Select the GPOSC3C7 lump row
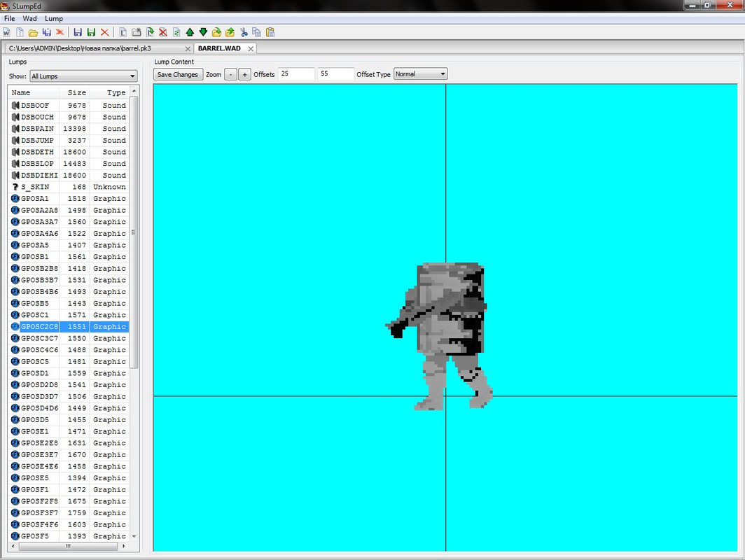745x560 pixels. tap(69, 338)
